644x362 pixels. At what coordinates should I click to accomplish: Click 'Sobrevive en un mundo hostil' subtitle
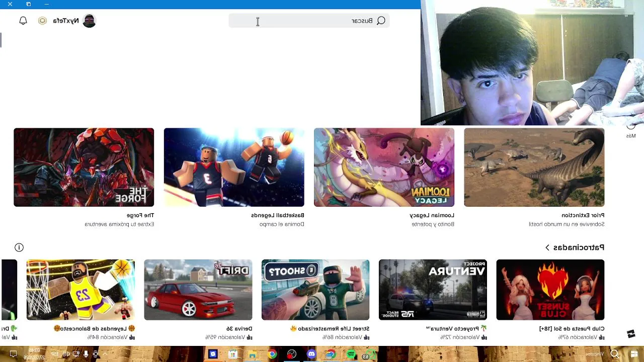567,224
